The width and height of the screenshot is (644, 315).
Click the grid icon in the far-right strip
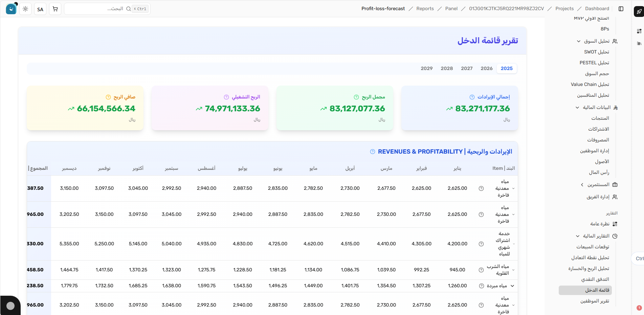tap(640, 30)
